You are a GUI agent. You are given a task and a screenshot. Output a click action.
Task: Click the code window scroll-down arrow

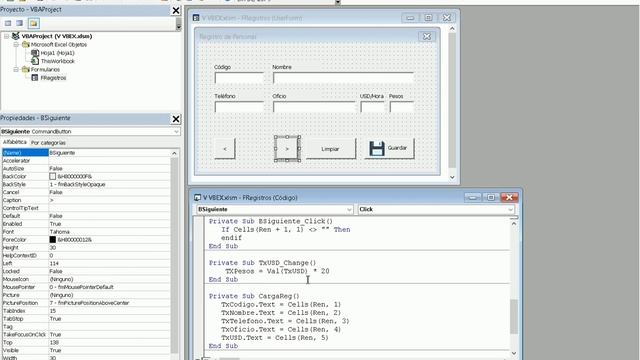point(514,353)
